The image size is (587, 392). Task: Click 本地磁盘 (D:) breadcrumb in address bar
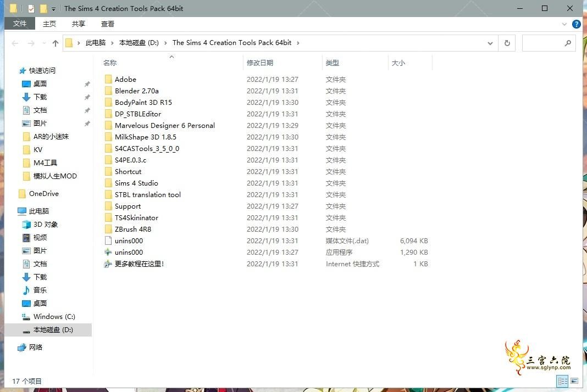click(x=139, y=43)
